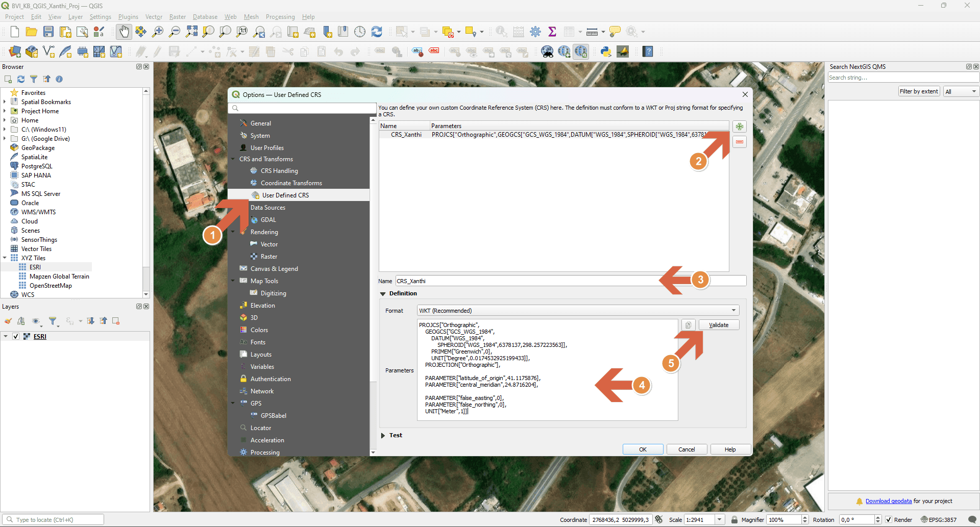
Task: Click the Zoom Full extent icon
Action: (x=191, y=32)
